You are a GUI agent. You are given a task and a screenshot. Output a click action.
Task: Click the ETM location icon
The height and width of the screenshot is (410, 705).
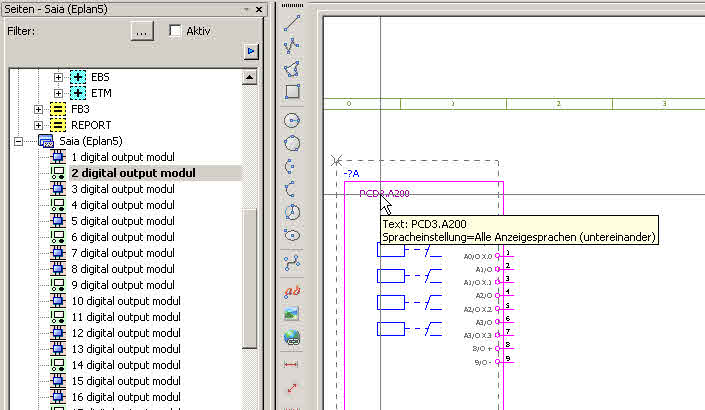point(78,94)
